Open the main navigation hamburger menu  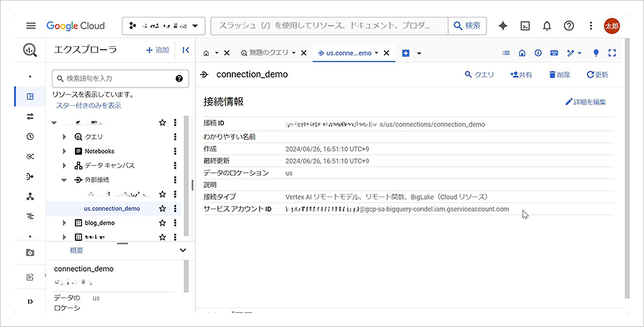click(x=31, y=25)
